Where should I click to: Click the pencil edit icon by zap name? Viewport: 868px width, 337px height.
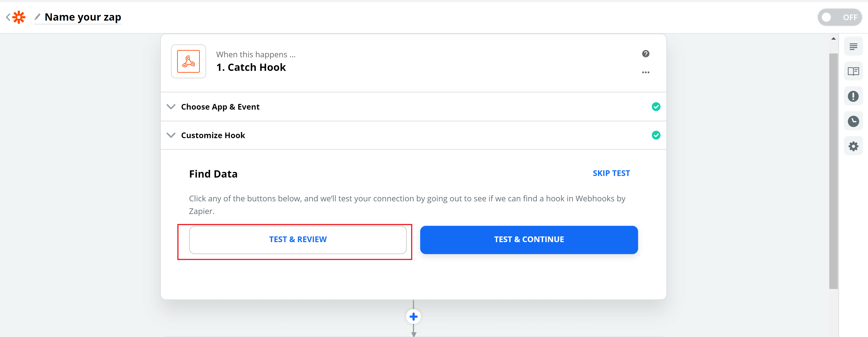click(37, 17)
